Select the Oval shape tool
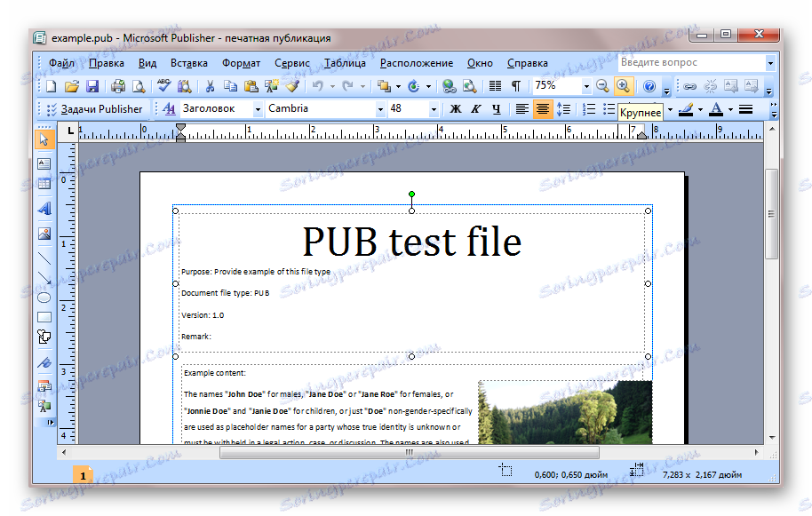 click(x=44, y=298)
